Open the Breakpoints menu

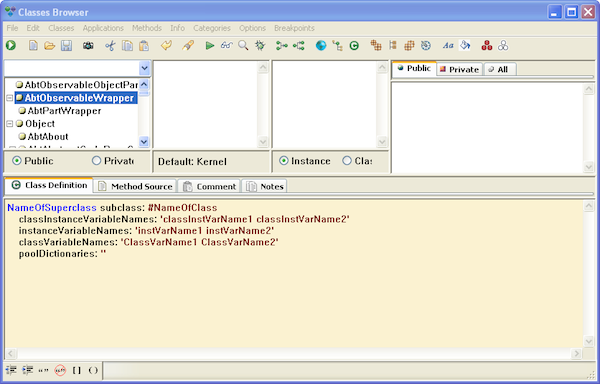294,28
